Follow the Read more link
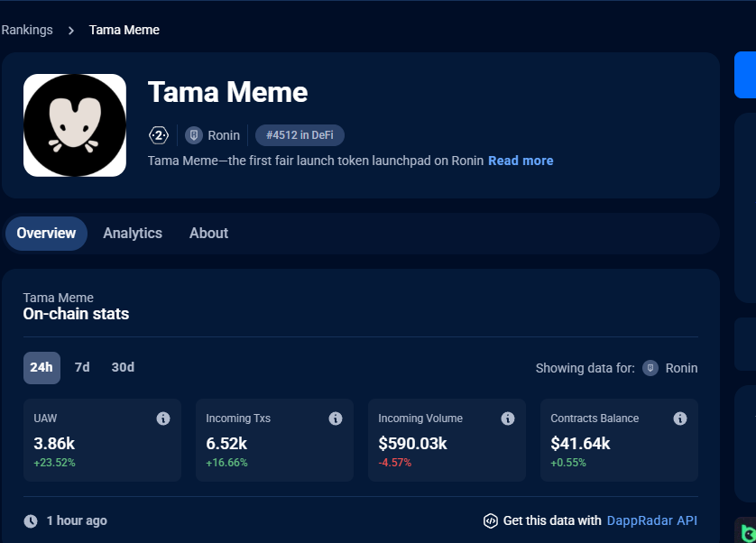The image size is (756, 543). point(521,161)
